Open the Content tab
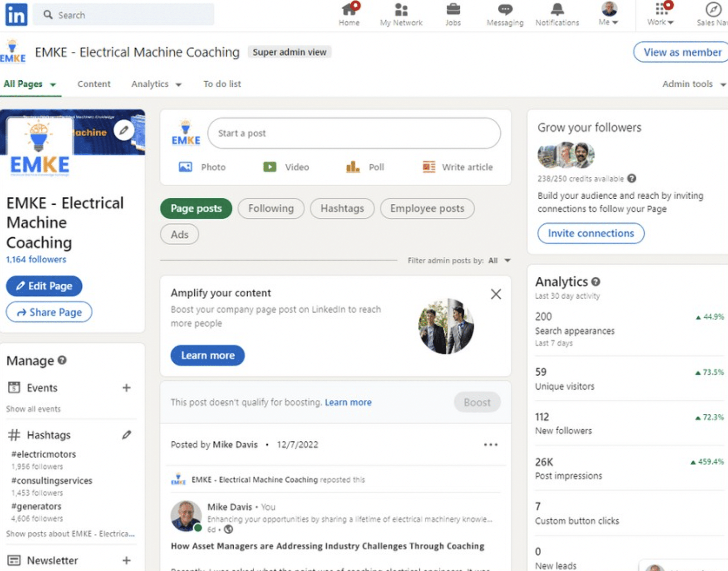 click(x=93, y=84)
